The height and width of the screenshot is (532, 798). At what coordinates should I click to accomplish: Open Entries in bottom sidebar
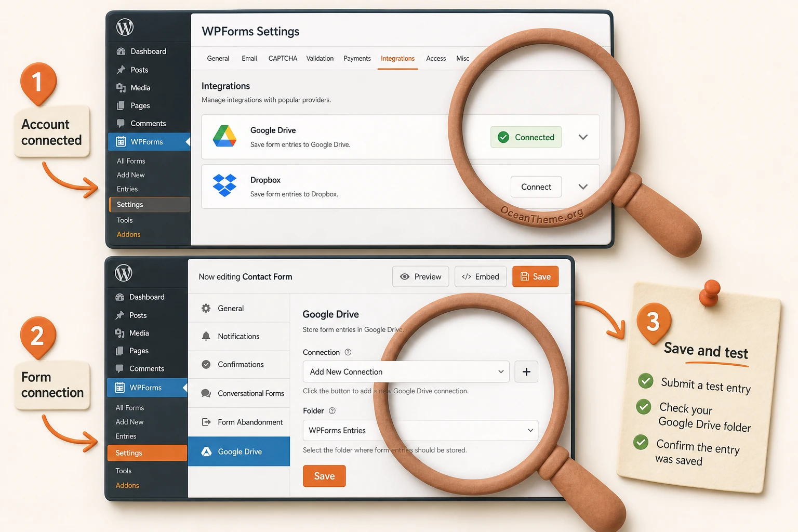tap(126, 436)
